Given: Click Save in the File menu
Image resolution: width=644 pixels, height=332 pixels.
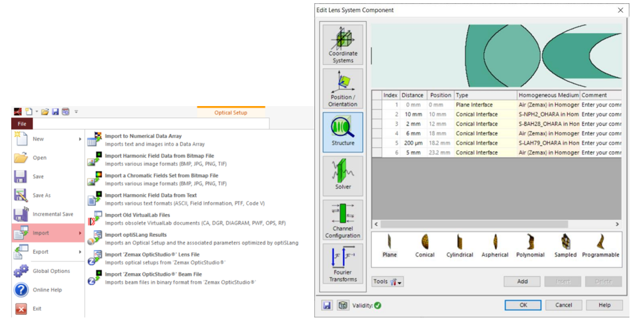Looking at the screenshot, I should (x=48, y=176).
